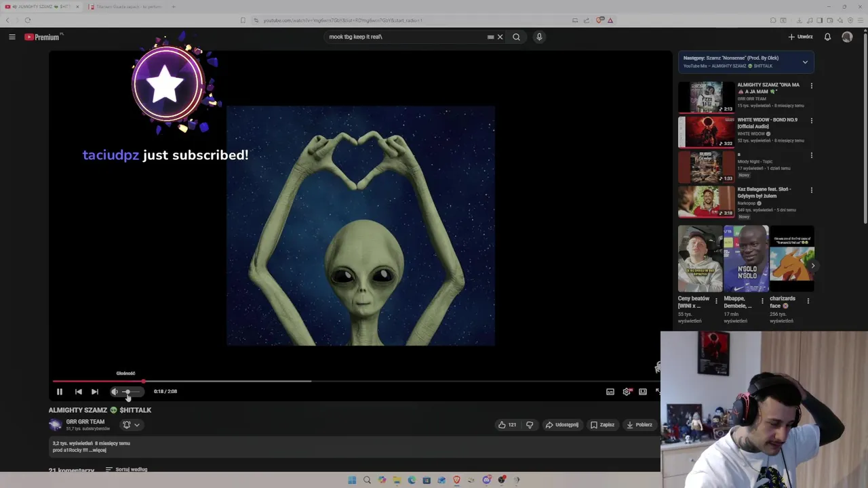Screen dimensions: 868x488
Task: Open Windows taskbar search
Action: [367, 480]
